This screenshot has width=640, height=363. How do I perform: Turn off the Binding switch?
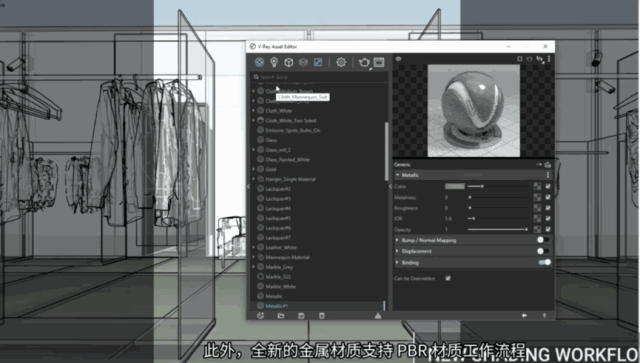(x=544, y=262)
